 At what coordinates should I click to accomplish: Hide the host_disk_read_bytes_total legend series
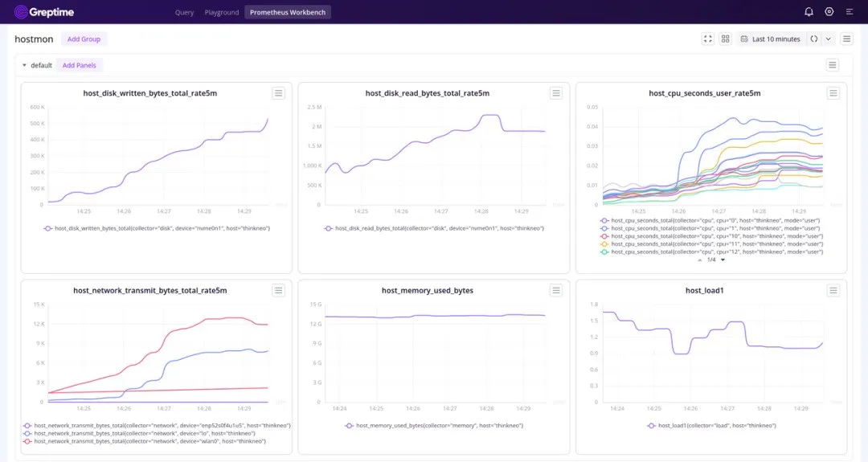click(434, 228)
